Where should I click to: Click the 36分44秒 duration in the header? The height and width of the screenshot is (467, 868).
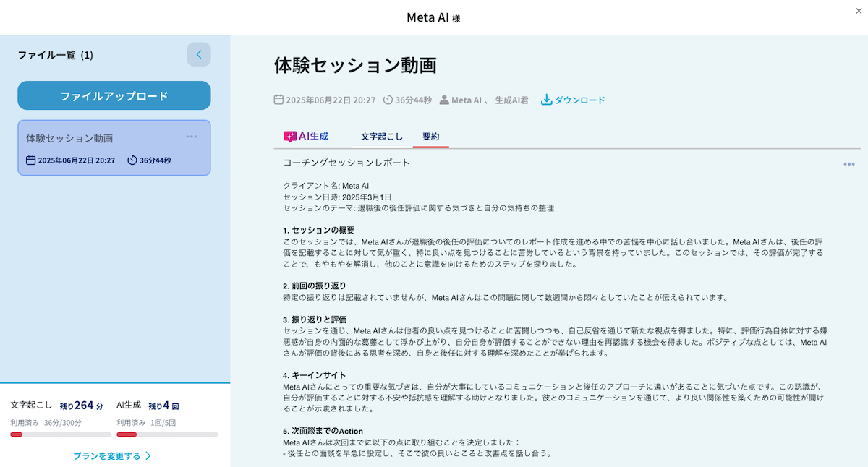tap(414, 100)
